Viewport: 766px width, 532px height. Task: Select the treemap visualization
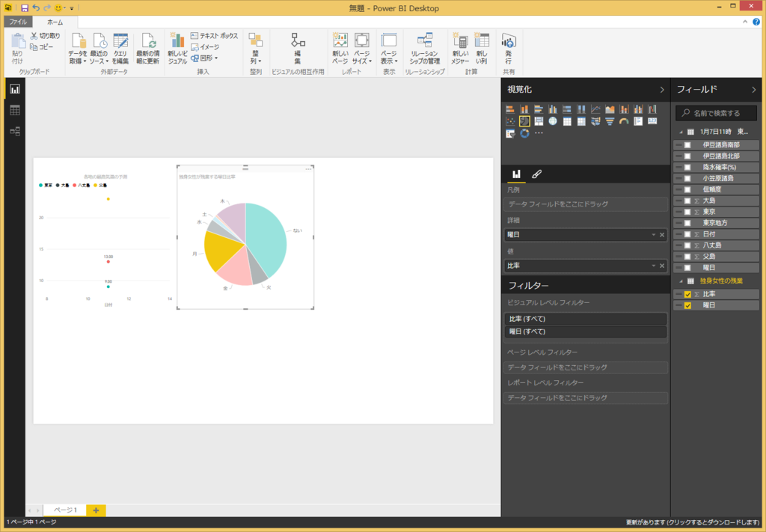(539, 121)
